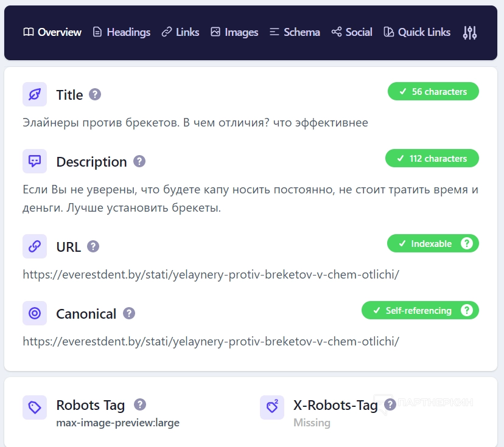Select the Social tab
This screenshot has width=504, height=447.
tap(352, 32)
